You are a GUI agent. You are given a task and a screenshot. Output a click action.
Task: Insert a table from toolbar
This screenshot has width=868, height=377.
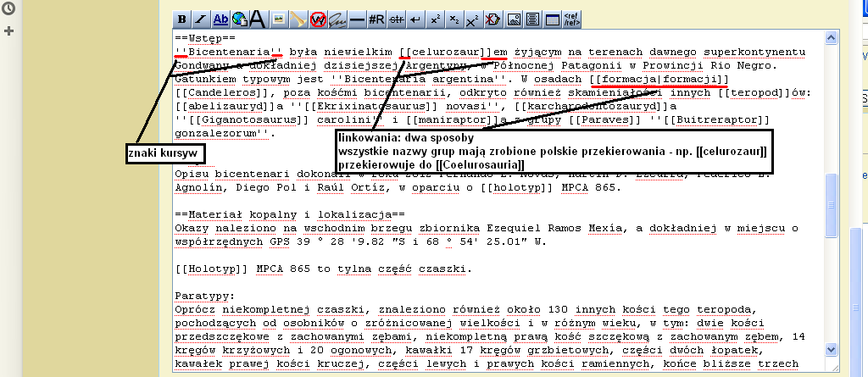pos(552,19)
